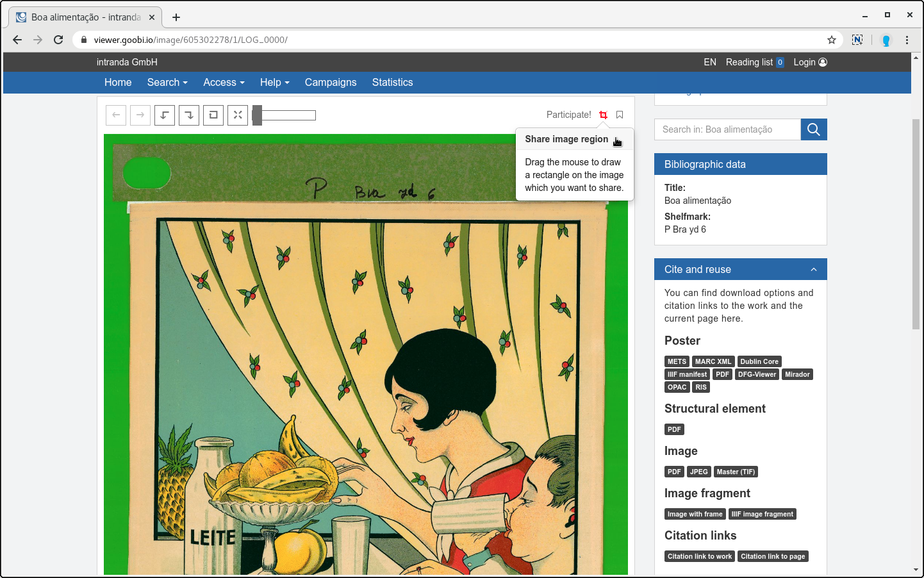Viewport: 924px width, 578px height.
Task: Open the OPAC record
Action: click(677, 387)
